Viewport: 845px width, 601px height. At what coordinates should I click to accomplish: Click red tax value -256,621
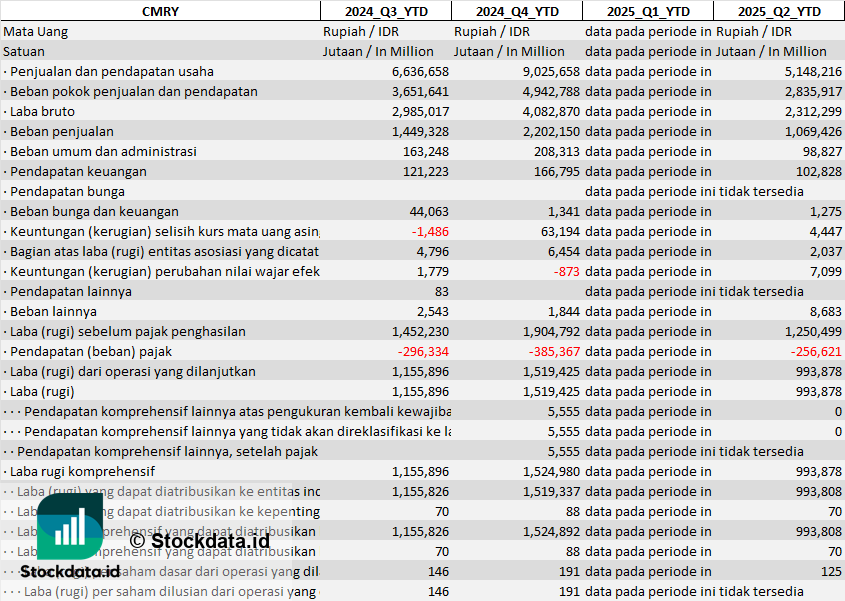click(816, 351)
